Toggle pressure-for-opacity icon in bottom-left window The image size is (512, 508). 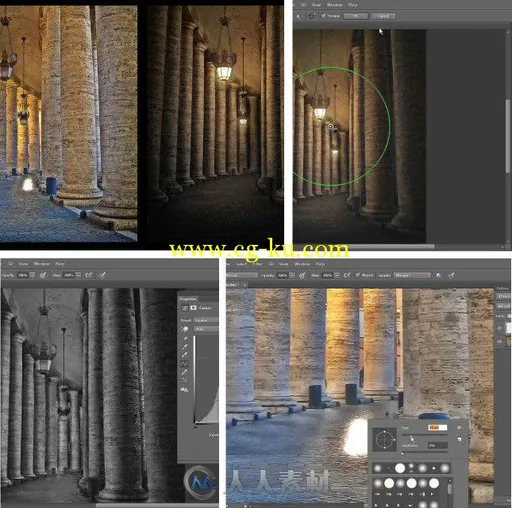(43, 275)
